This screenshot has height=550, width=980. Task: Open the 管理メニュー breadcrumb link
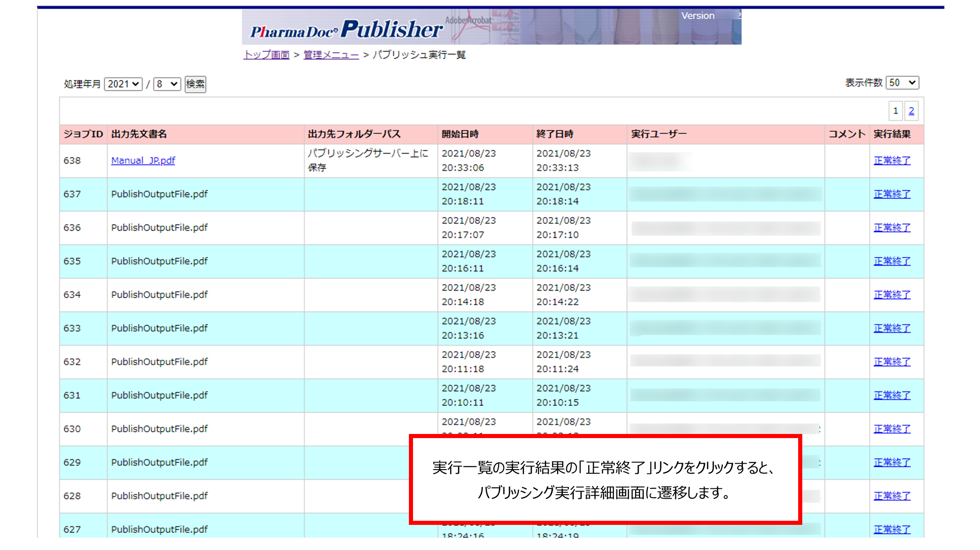click(x=331, y=55)
